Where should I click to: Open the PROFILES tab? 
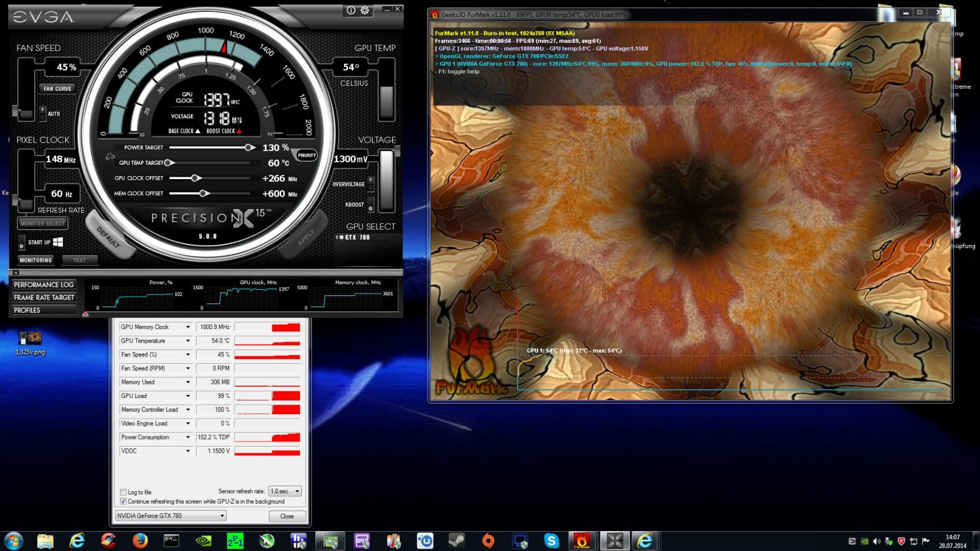[44, 310]
